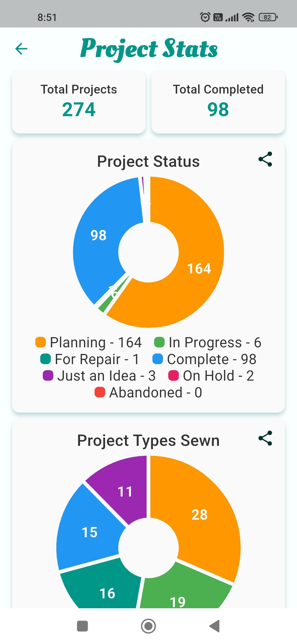Tap the alarm icon in status bar
This screenshot has height=644, width=297.
coord(205,17)
